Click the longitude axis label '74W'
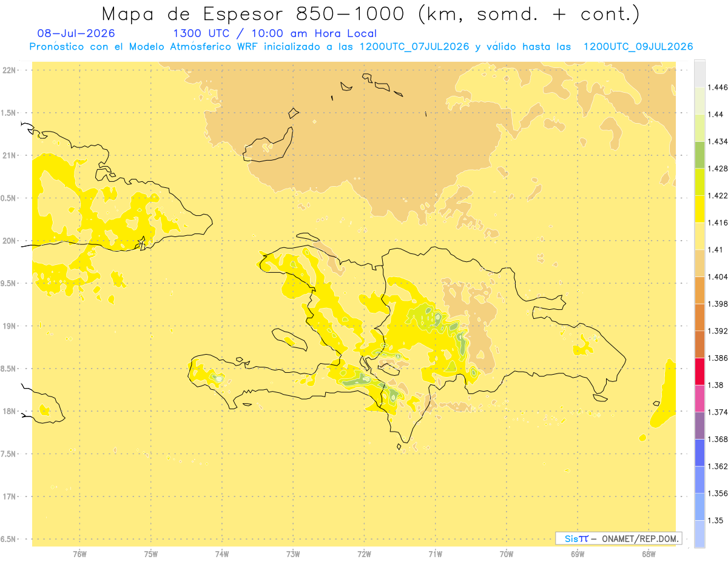 tap(222, 554)
